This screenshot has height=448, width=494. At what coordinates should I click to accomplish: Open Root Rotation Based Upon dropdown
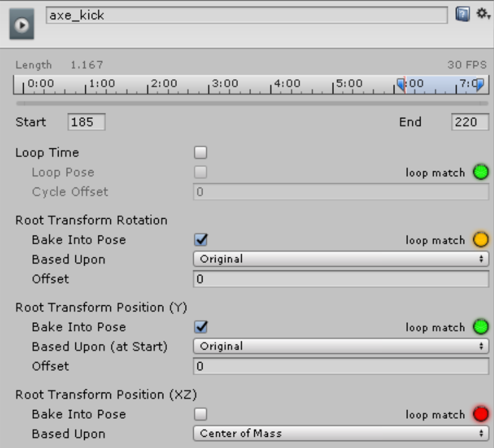pyautogui.click(x=341, y=259)
